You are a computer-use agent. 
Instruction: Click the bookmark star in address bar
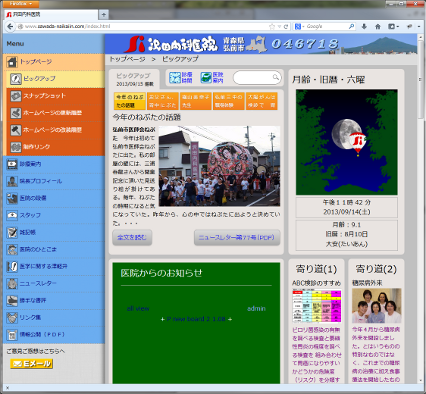pos(272,26)
